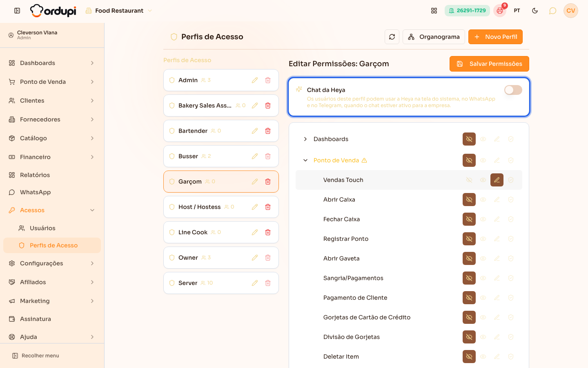Change language with PT selector
This screenshot has height=368, width=588.
pos(517,11)
